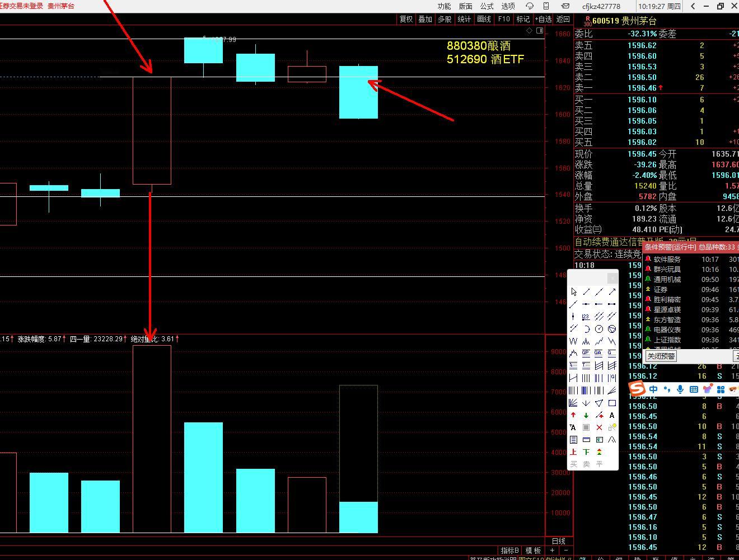Switch period via 日线 label
The height and width of the screenshot is (560, 739).
(x=559, y=541)
